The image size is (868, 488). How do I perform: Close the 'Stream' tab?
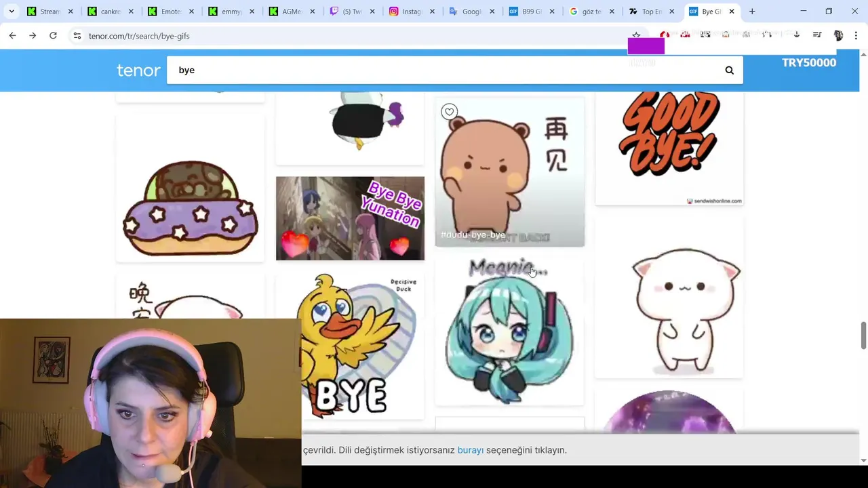pos(71,12)
